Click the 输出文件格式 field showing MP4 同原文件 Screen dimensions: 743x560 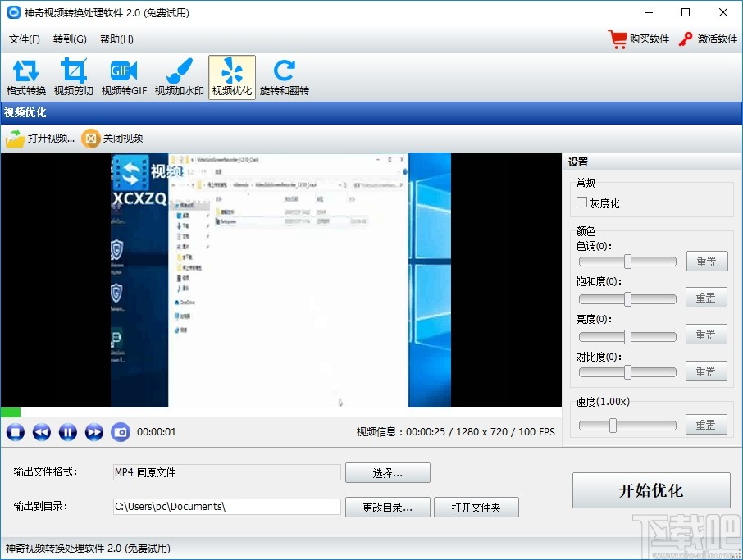click(227, 472)
